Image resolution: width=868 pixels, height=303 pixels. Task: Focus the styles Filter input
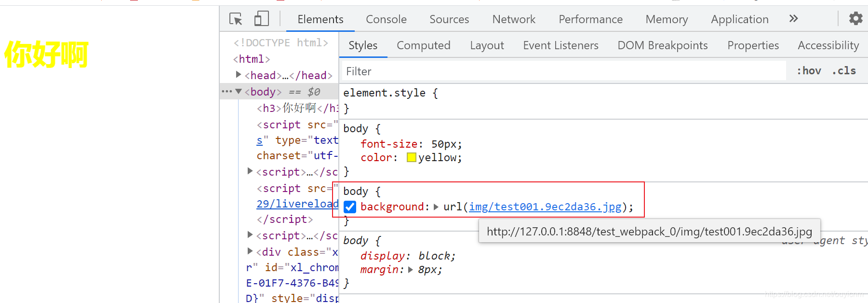[564, 71]
